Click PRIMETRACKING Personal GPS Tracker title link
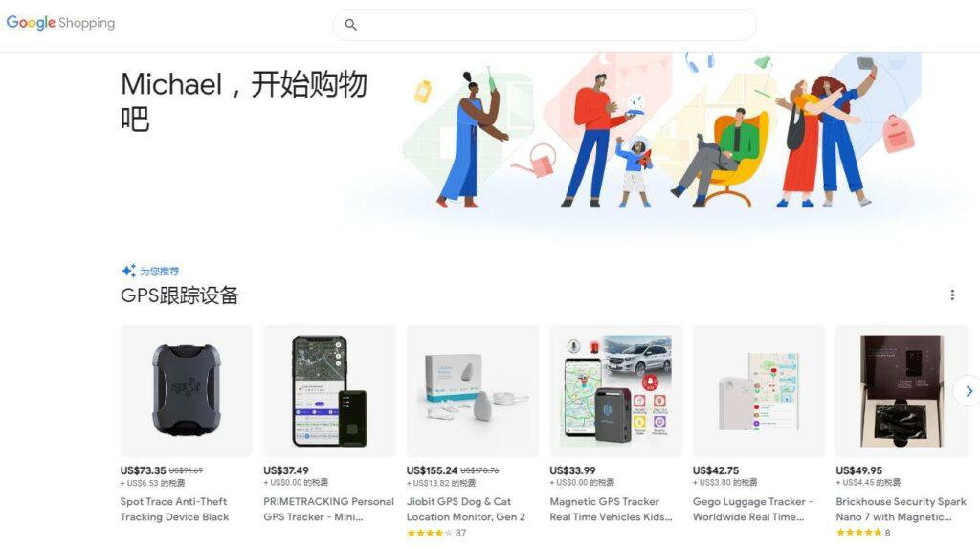The width and height of the screenshot is (980, 547). coord(329,509)
